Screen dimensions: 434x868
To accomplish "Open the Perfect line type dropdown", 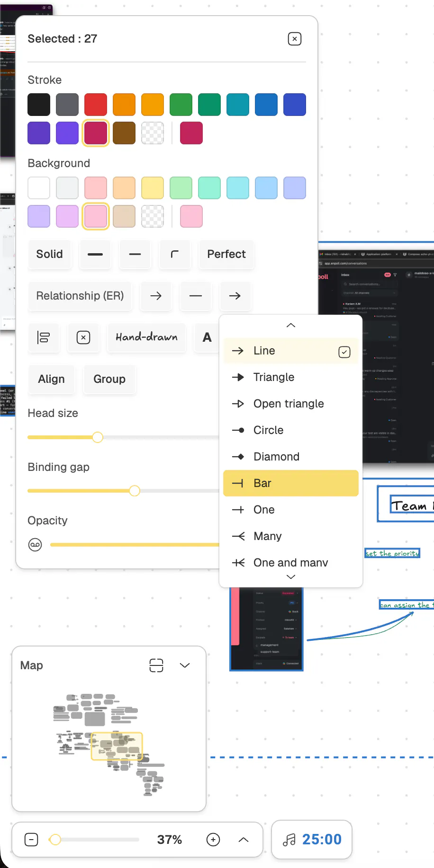I will click(226, 254).
